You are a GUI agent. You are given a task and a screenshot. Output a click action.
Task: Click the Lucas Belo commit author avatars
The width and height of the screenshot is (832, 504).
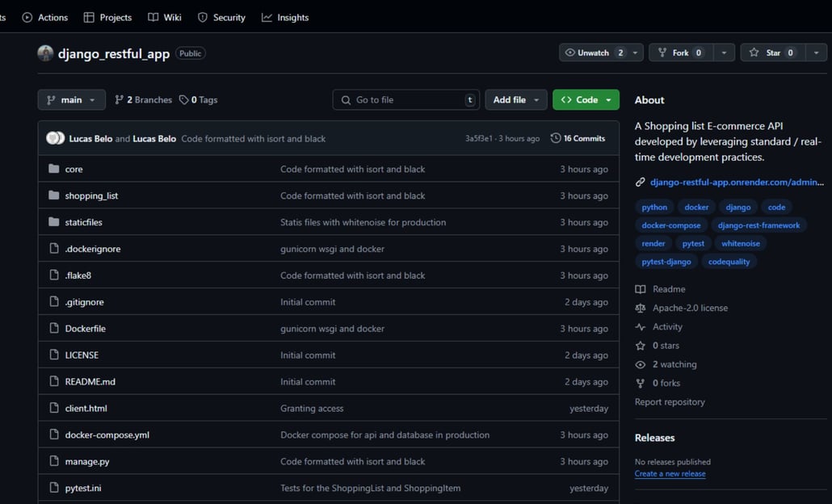55,138
